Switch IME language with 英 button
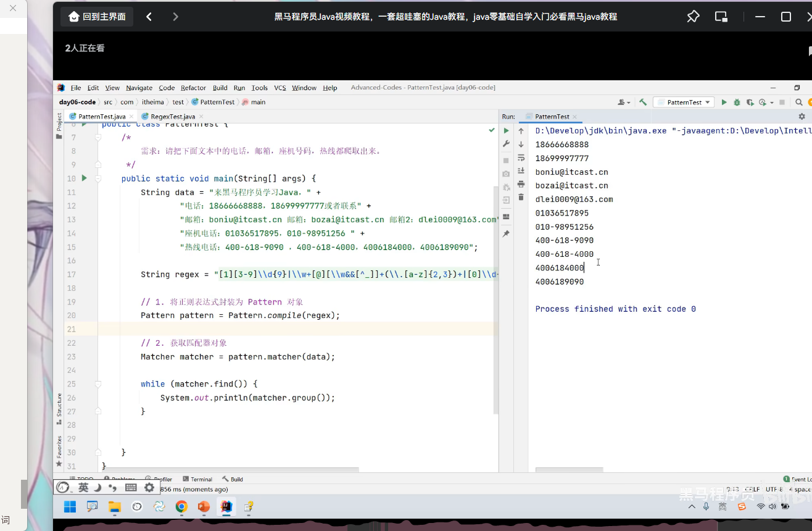 click(x=83, y=488)
